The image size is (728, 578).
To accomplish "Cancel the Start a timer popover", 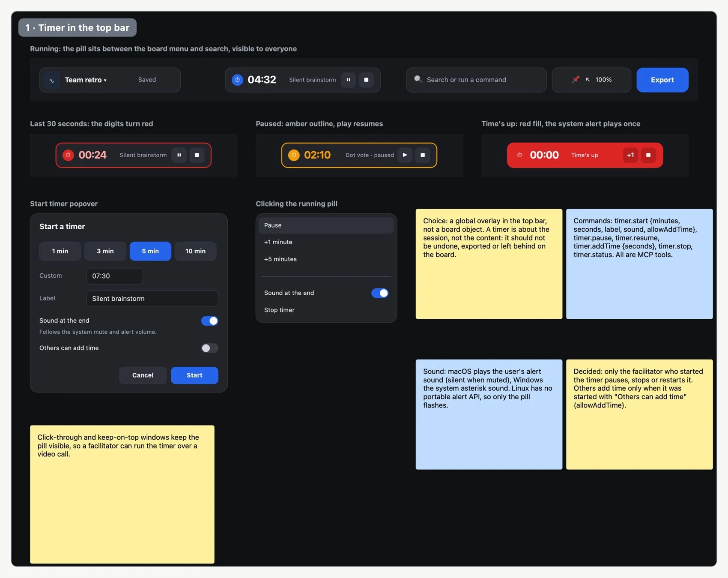I will pos(143,375).
